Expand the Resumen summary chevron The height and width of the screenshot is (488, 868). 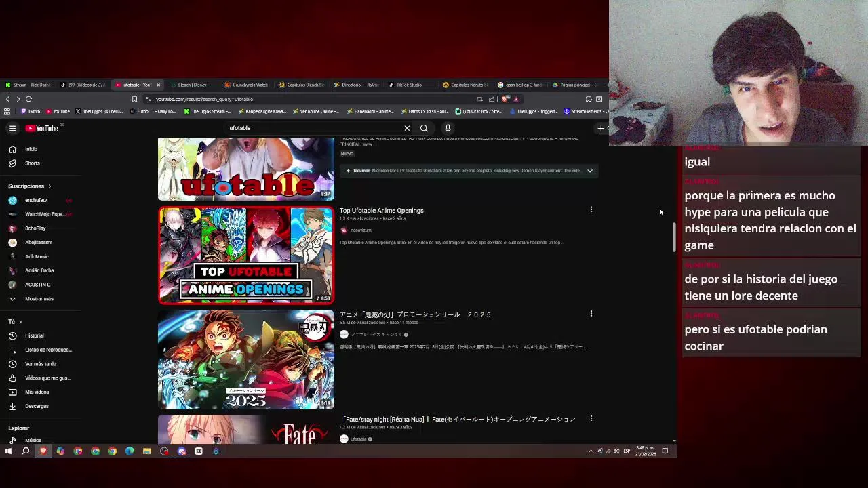(x=590, y=171)
